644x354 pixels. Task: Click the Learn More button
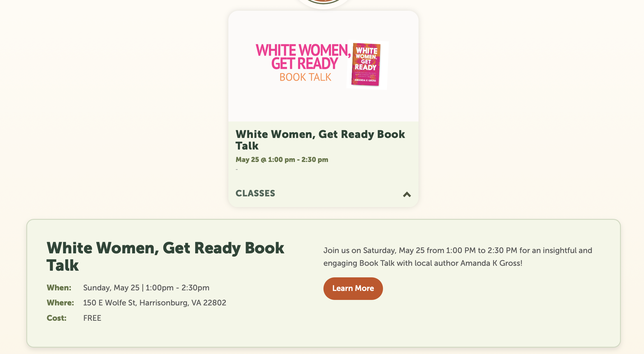(x=353, y=288)
